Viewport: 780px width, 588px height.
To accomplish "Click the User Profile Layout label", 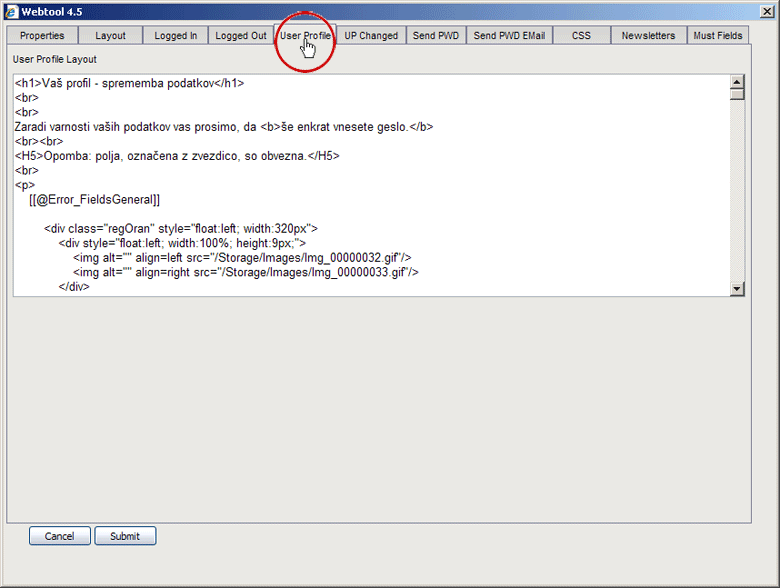I will pos(55,59).
